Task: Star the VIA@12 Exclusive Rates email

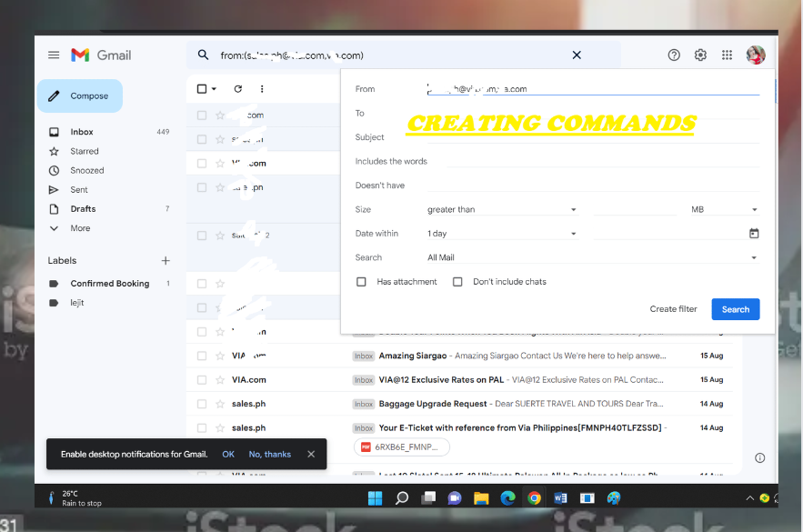Action: [x=220, y=380]
